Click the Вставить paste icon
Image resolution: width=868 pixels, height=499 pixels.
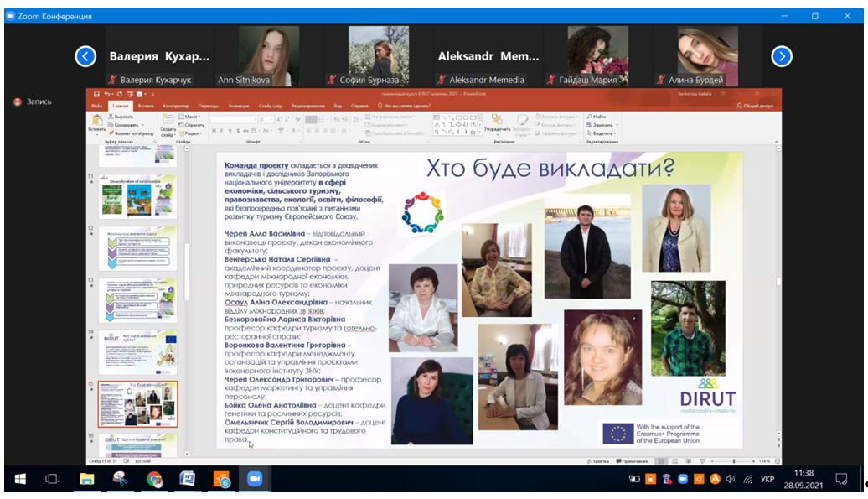point(96,122)
